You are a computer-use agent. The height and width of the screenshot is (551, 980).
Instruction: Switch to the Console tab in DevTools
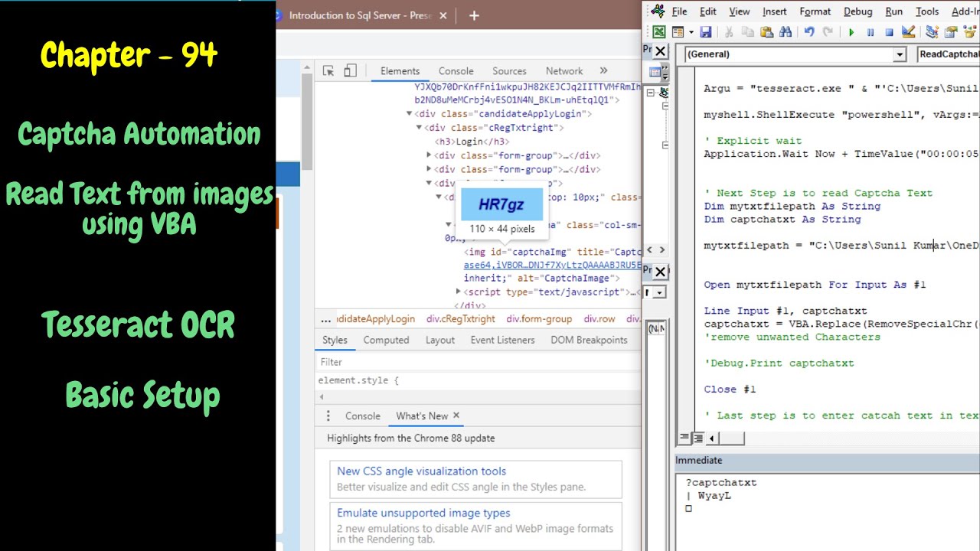pos(456,70)
